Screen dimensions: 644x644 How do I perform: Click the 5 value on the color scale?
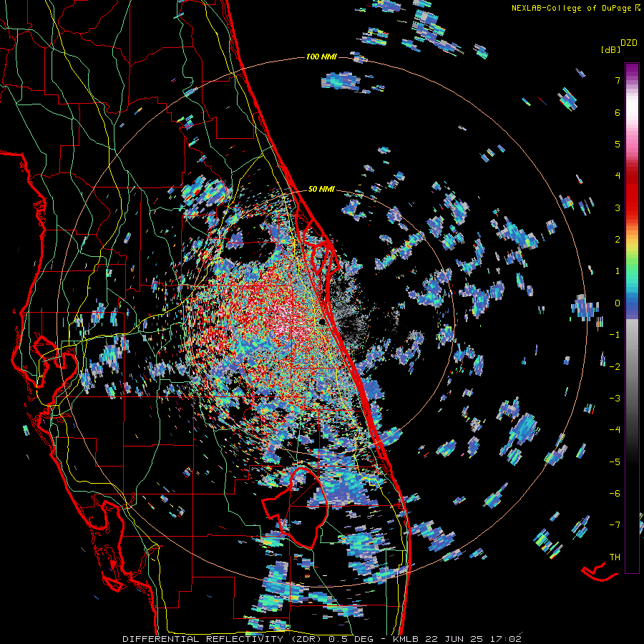(x=618, y=144)
